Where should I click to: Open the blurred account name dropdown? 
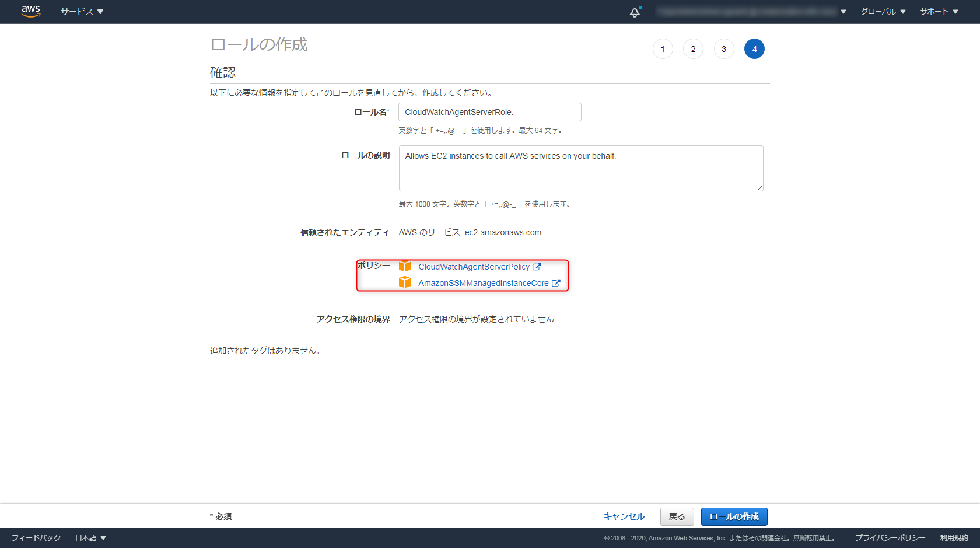coord(751,12)
